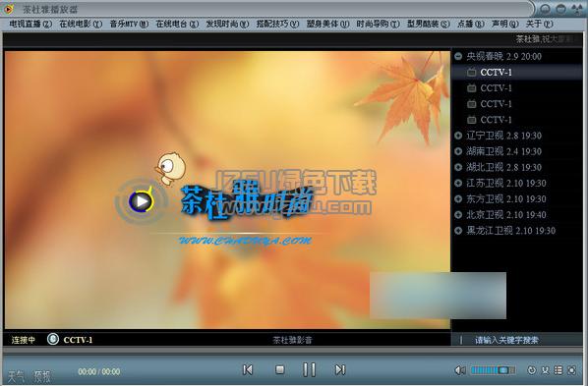Stop playback with the stop button
Image resolution: width=588 pixels, height=386 pixels.
coord(280,370)
